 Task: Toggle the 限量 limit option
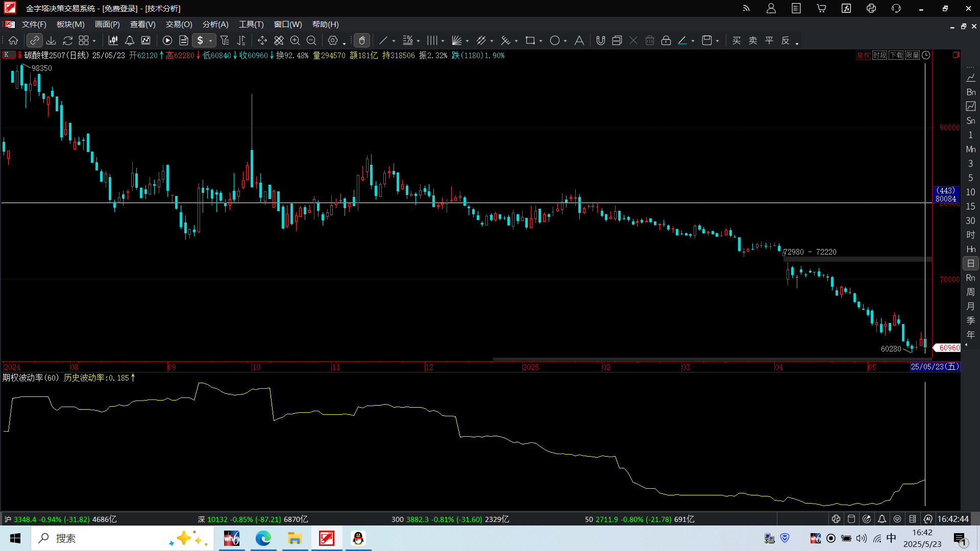(912, 55)
